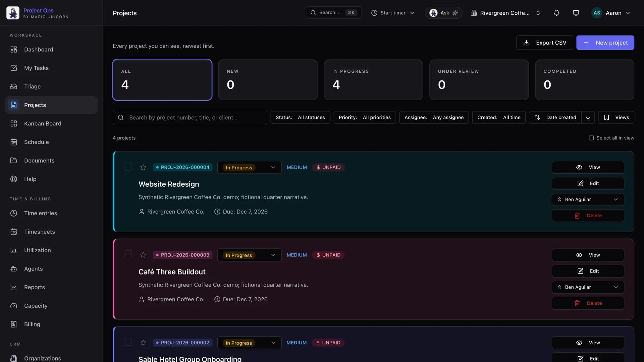Expand Café Three Buildout status dropdown

click(249, 255)
